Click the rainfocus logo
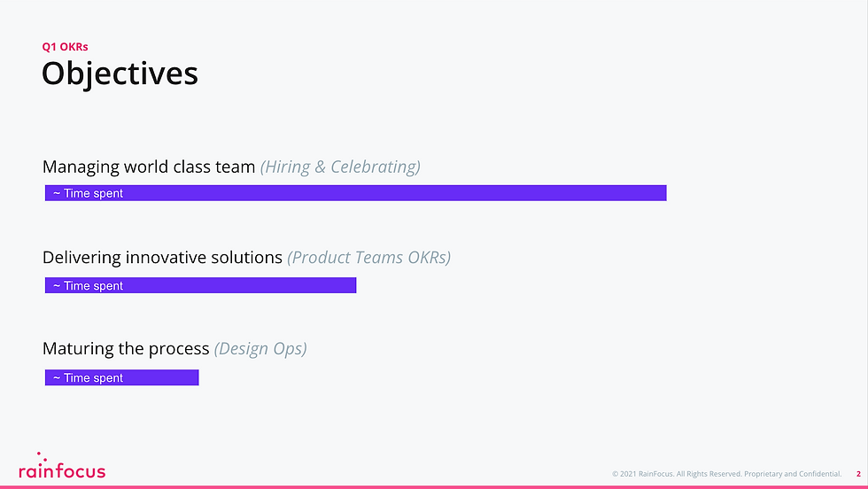 point(62,466)
